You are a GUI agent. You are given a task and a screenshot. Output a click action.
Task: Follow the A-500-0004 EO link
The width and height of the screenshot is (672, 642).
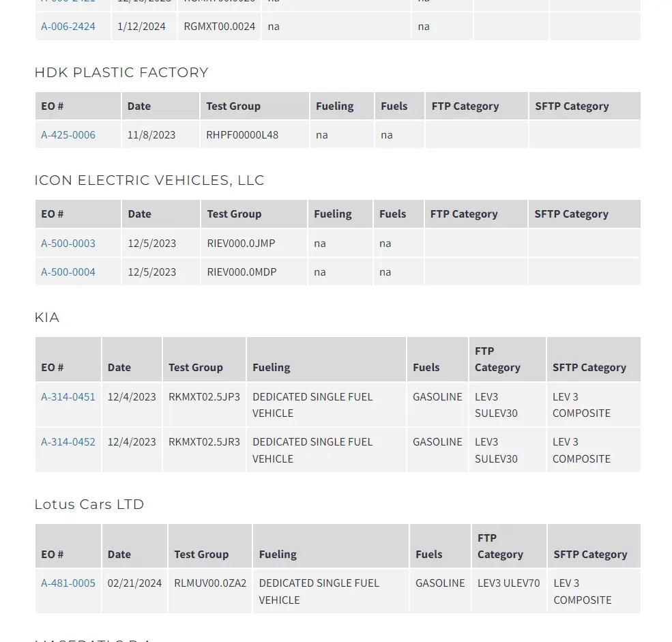pyautogui.click(x=68, y=272)
